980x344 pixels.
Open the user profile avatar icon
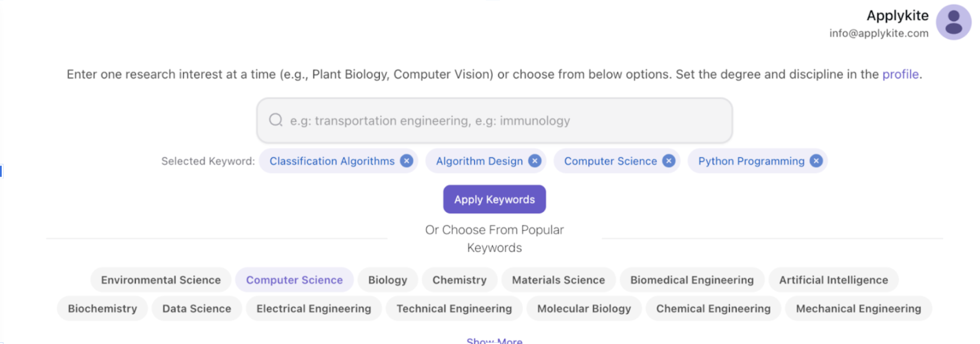(953, 22)
